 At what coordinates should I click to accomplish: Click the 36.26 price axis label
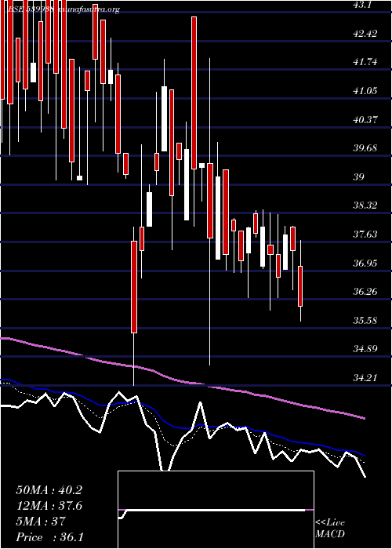[x=365, y=291]
